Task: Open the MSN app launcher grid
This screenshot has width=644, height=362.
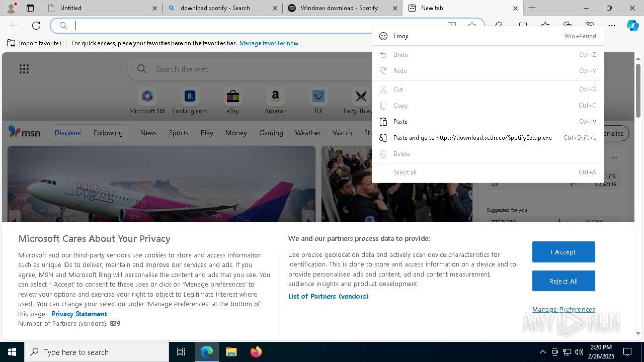Action: coord(24,69)
